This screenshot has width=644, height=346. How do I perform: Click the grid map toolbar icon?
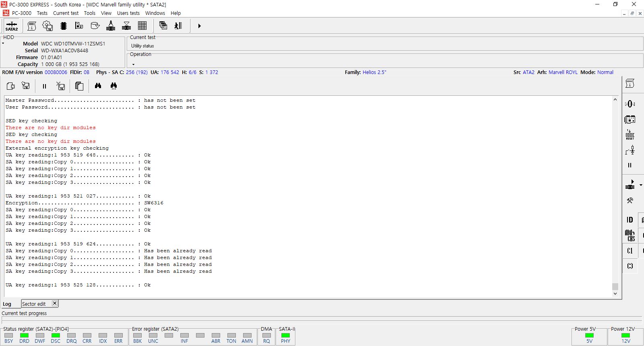[142, 26]
